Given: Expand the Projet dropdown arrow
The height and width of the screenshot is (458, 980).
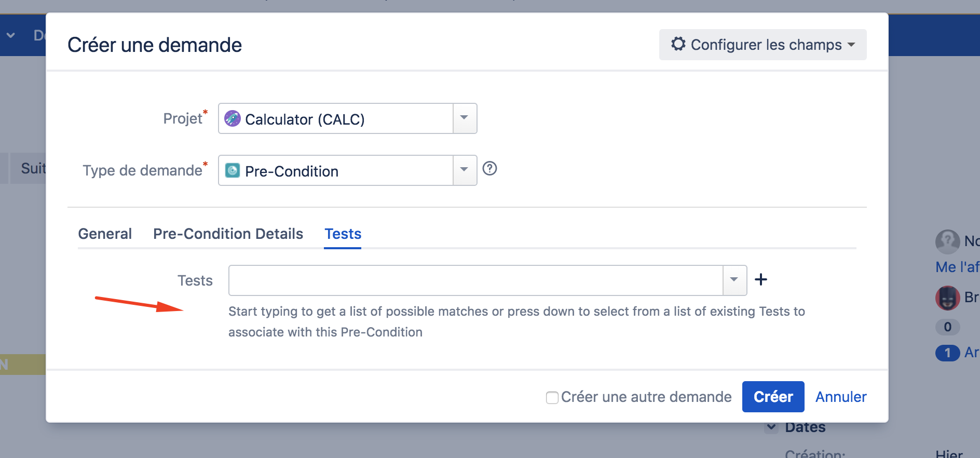Looking at the screenshot, I should [465, 118].
